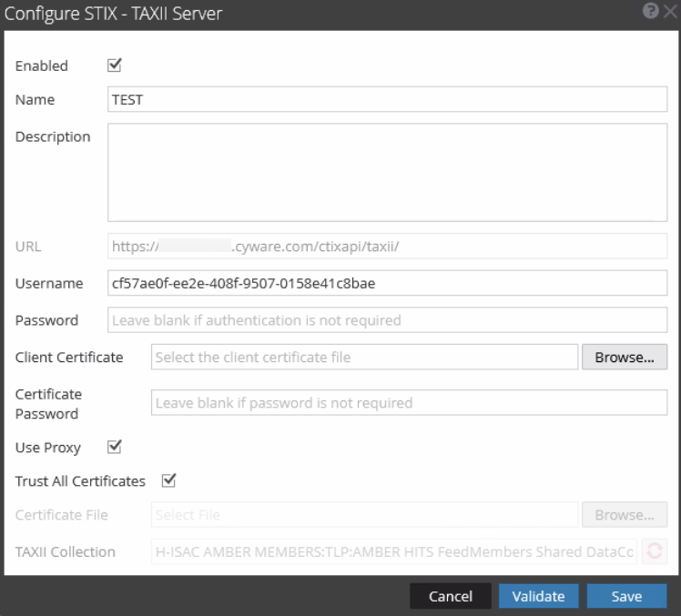Click Browse for Client Certificate
This screenshot has width=681, height=616.
[624, 358]
